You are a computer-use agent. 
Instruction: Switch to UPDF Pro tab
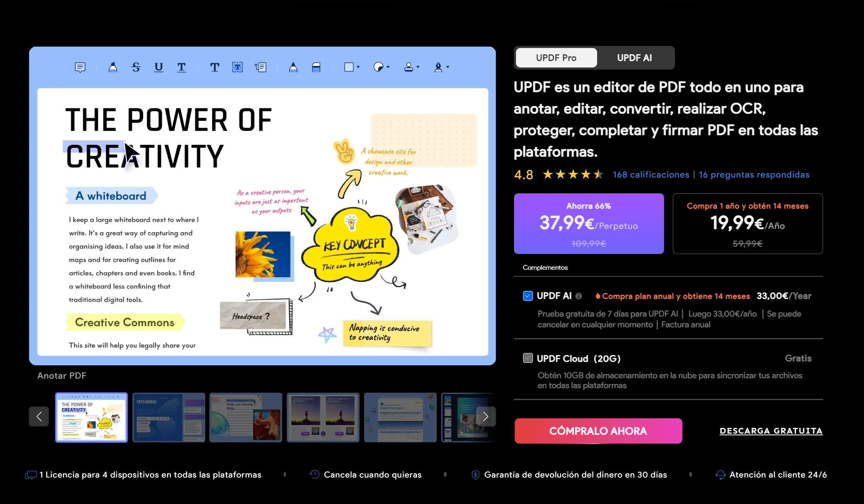[556, 58]
